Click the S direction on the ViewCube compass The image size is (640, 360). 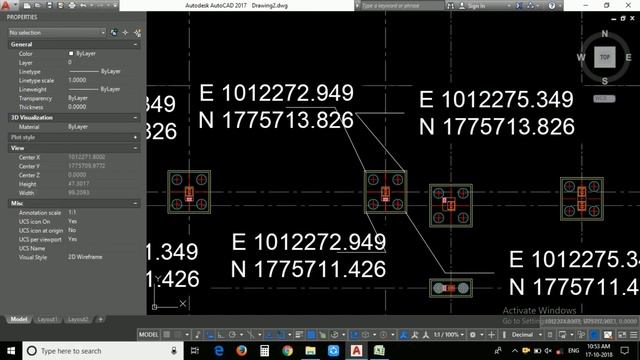click(x=604, y=81)
